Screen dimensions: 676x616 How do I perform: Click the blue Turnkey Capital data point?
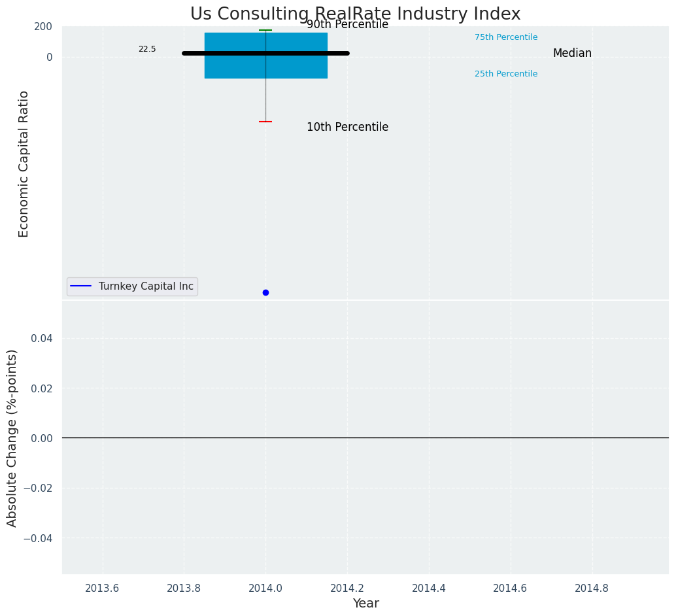click(x=265, y=292)
